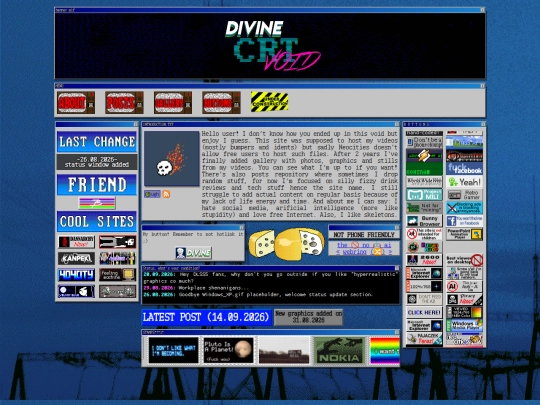
Task: Click the 'Piracy Now!' skull badge
Action: coord(464,299)
